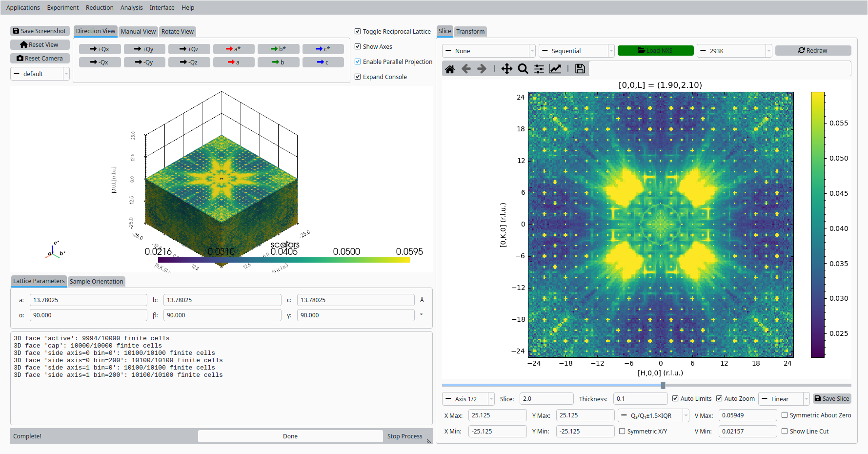868x454 pixels.
Task: Set view along +Qy direction
Action: pos(144,49)
